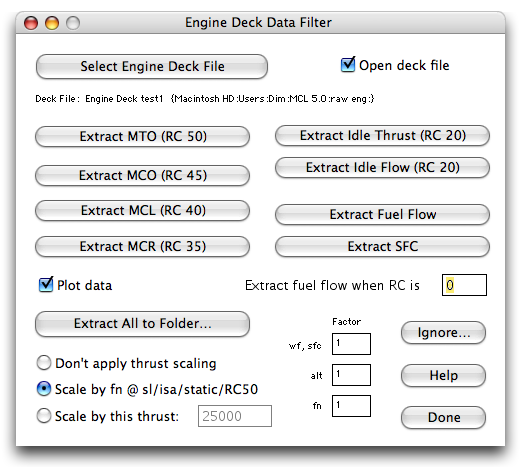Select Scale by this thrust radio
This screenshot has width=527, height=467.
[44, 416]
